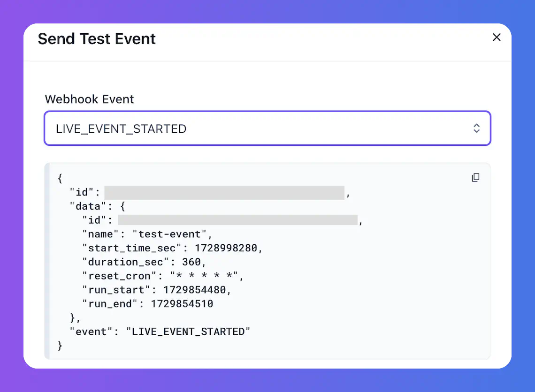Image resolution: width=535 pixels, height=392 pixels.
Task: Open the Webhook Event dropdown
Action: click(x=267, y=128)
